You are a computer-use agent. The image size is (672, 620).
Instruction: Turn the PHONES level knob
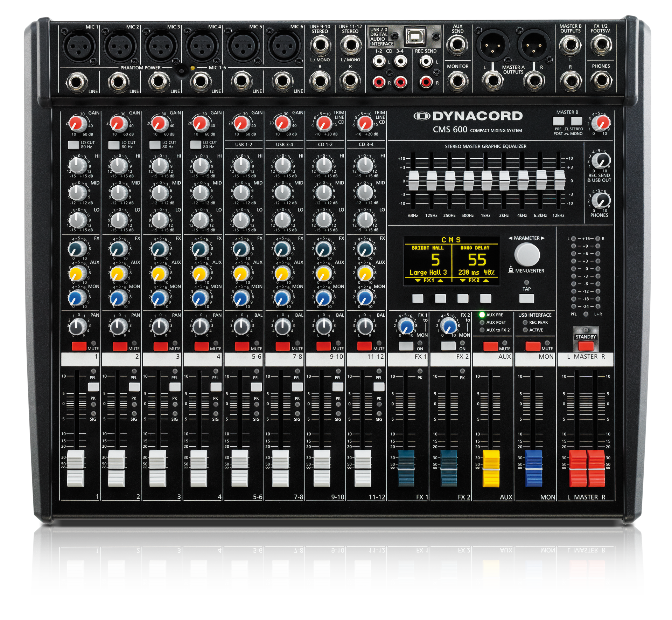(602, 201)
